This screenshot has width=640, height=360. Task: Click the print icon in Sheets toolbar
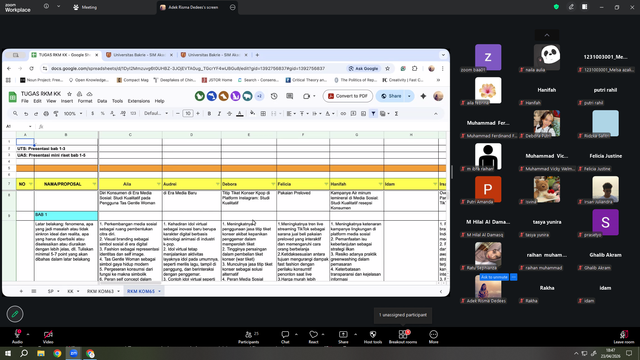(x=46, y=113)
